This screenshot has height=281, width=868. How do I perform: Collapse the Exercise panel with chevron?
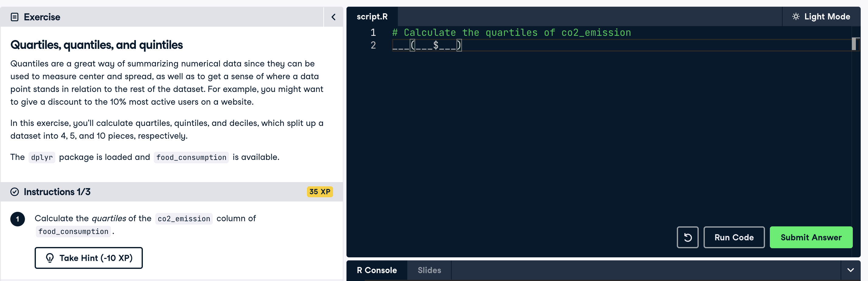coord(333,17)
